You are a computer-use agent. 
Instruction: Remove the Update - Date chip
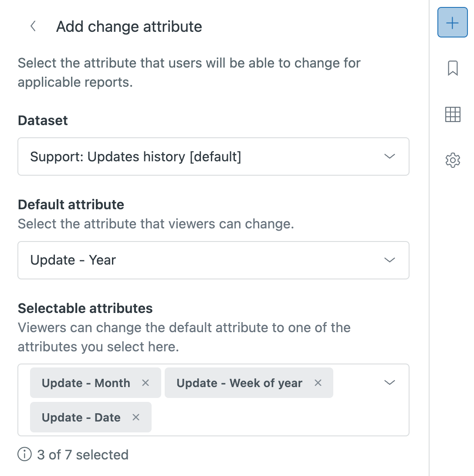[x=136, y=417]
